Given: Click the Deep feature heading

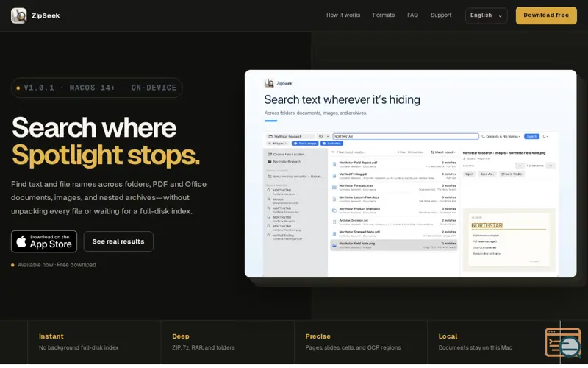Looking at the screenshot, I should pyautogui.click(x=180, y=336).
